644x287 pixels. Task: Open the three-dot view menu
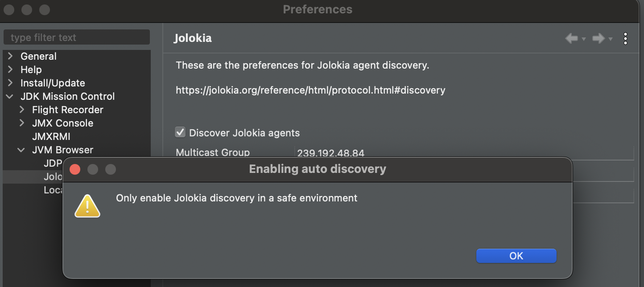click(x=625, y=39)
